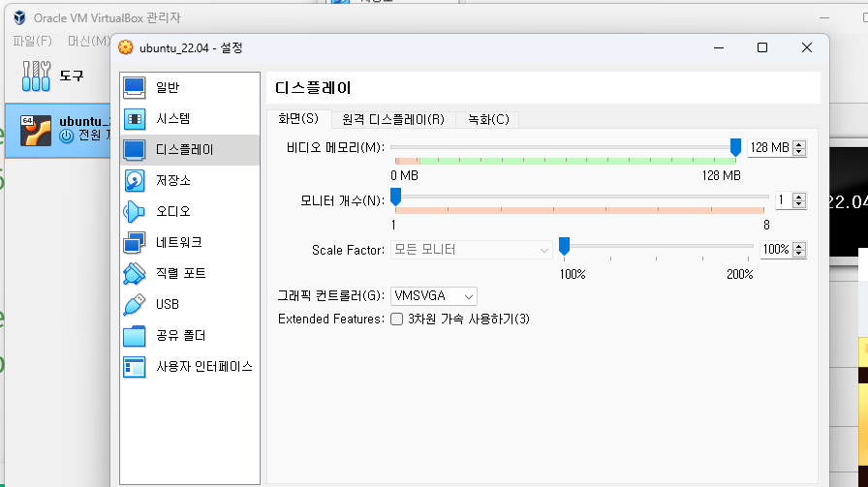Switch to the 화면(S) tab

298,119
